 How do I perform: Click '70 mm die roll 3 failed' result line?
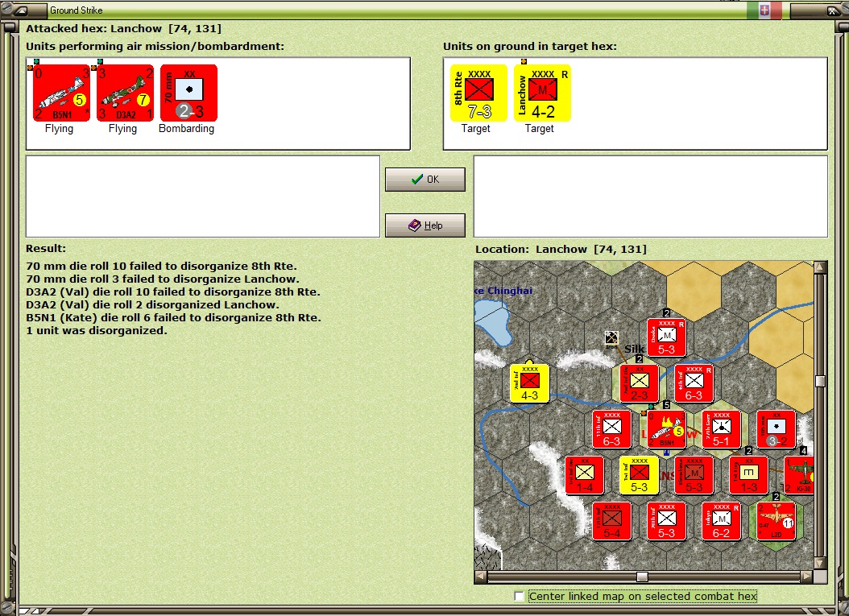point(163,279)
